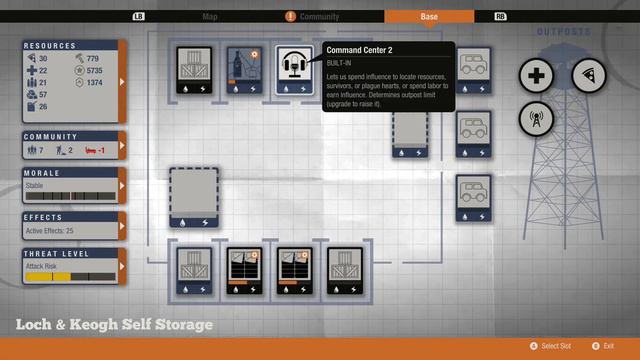Switch to the Map tab
This screenshot has width=640, height=360.
tap(210, 17)
